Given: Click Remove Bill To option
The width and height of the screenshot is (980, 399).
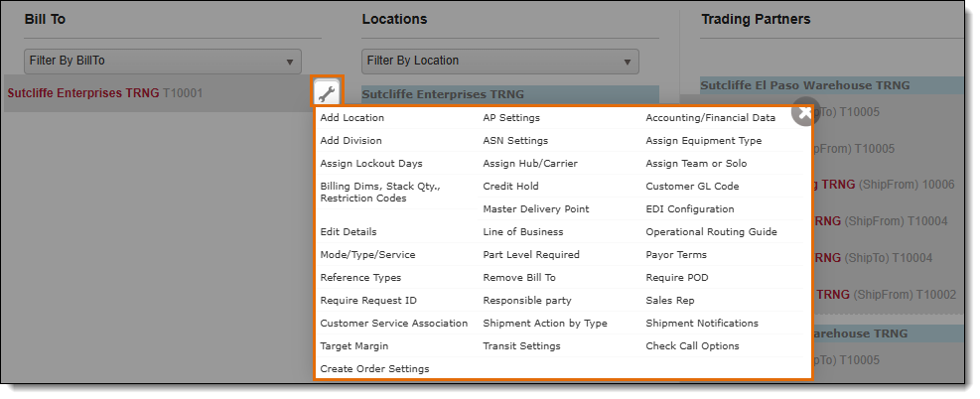Looking at the screenshot, I should 519,278.
